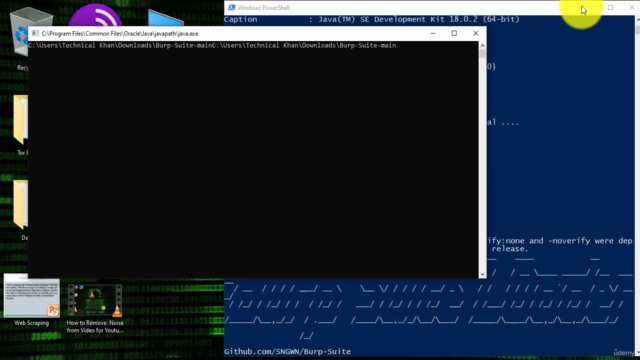
Task: Click the blue computer desktop icon
Action: (x=165, y=18)
